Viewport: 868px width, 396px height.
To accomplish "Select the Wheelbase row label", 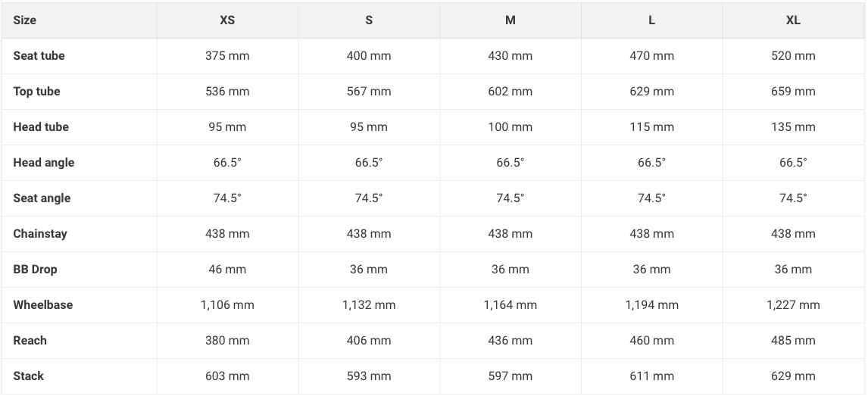I will pos(42,305).
